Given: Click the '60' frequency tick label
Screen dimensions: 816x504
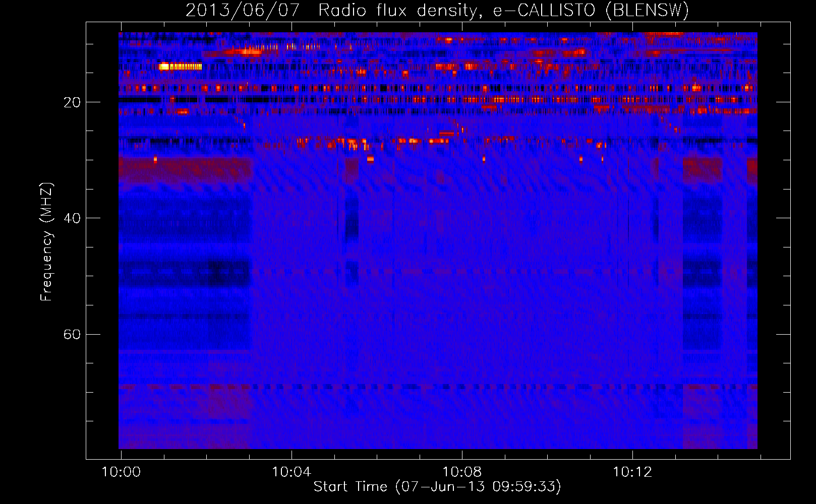Looking at the screenshot, I should pos(72,334).
